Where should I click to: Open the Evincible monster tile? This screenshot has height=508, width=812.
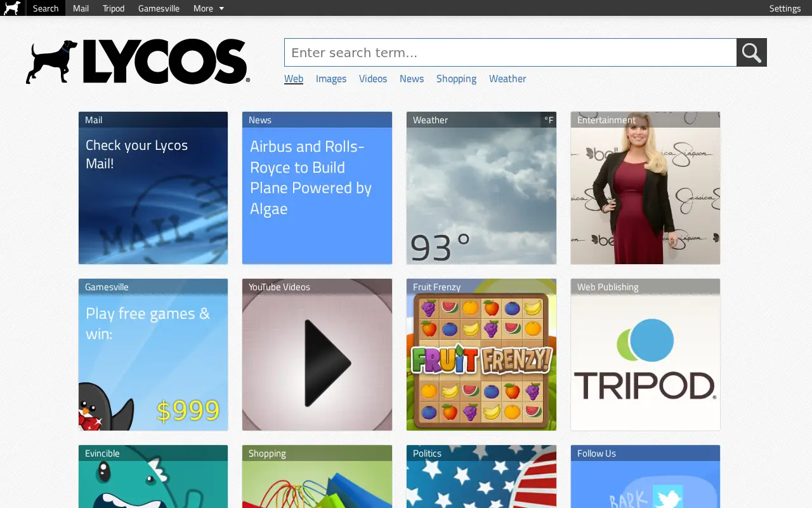(x=153, y=476)
